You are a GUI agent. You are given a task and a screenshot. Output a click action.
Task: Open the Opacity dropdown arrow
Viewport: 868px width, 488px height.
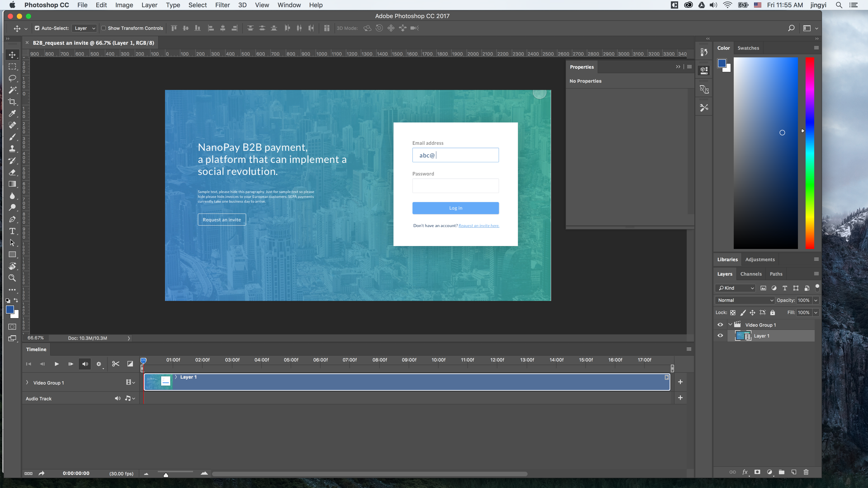(816, 300)
